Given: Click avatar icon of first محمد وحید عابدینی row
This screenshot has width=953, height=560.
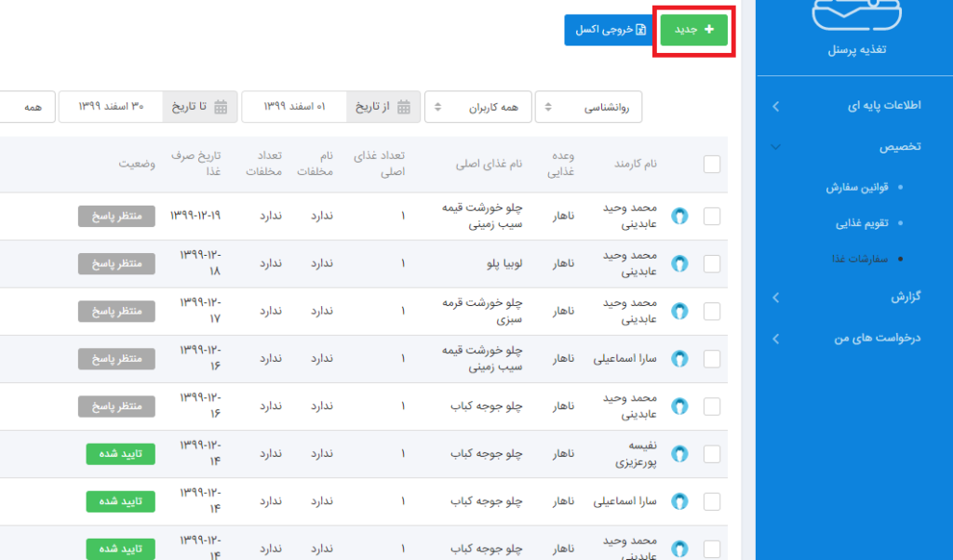Looking at the screenshot, I should 679,217.
